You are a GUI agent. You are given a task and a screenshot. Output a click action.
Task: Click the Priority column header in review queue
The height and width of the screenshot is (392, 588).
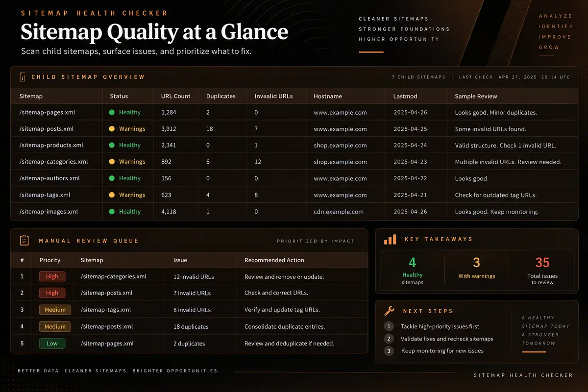(x=50, y=260)
